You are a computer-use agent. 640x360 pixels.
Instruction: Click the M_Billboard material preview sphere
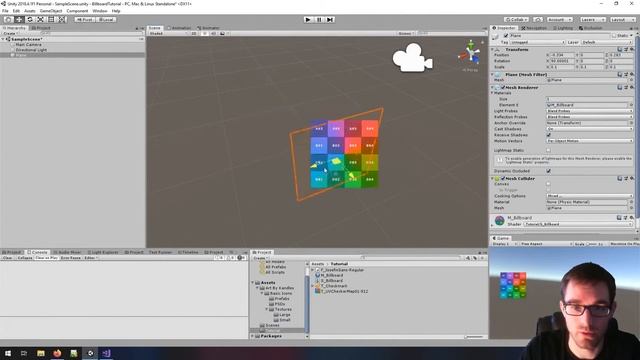click(x=500, y=221)
